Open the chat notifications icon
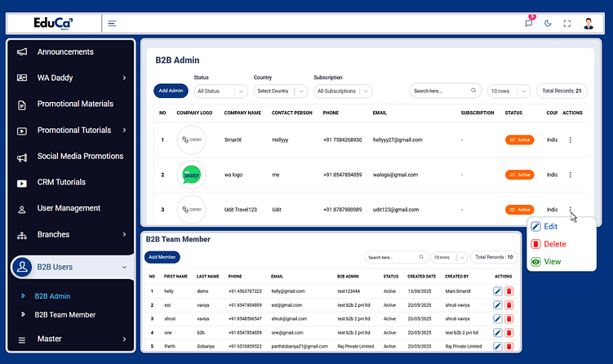This screenshot has width=613, height=364. tap(529, 24)
